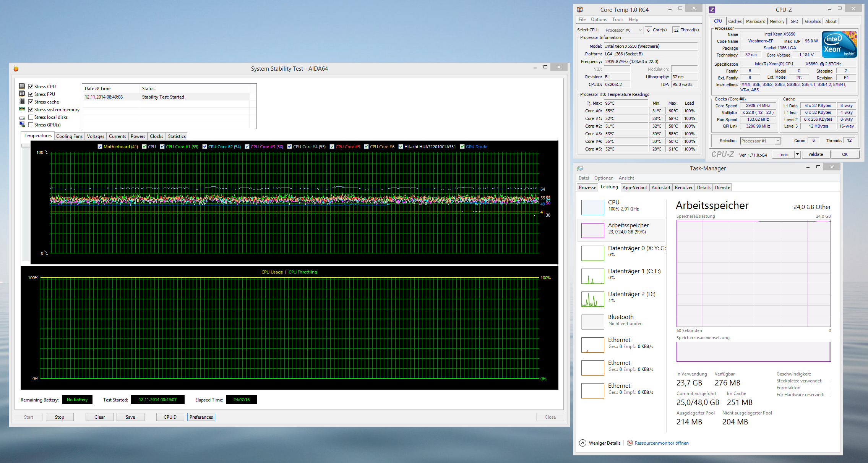This screenshot has width=868, height=463.
Task: Expand the CPU-Z Tools dropdown arrow
Action: coord(797,154)
